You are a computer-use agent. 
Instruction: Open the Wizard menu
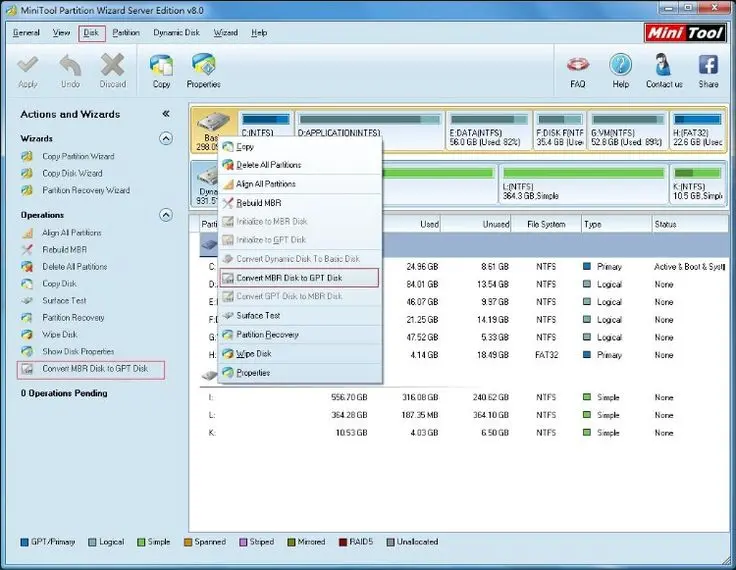(226, 32)
